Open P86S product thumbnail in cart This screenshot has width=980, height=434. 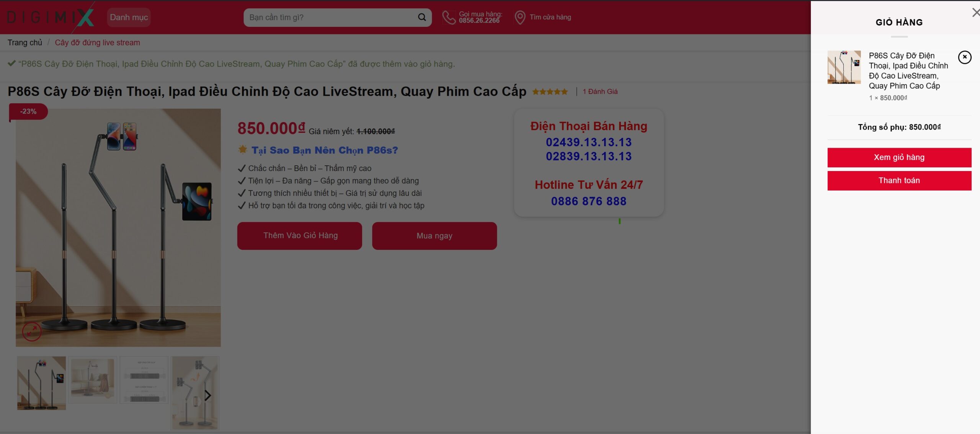tap(844, 67)
